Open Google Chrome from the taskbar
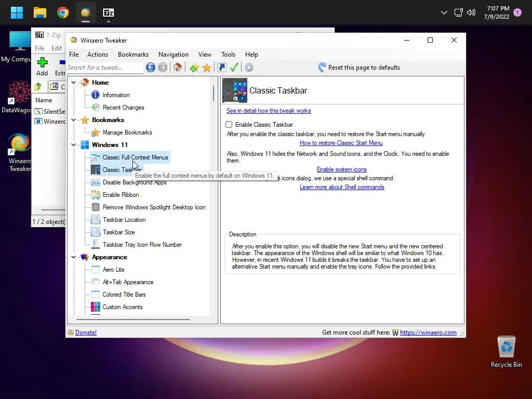Image resolution: width=532 pixels, height=399 pixels. pyautogui.click(x=63, y=13)
